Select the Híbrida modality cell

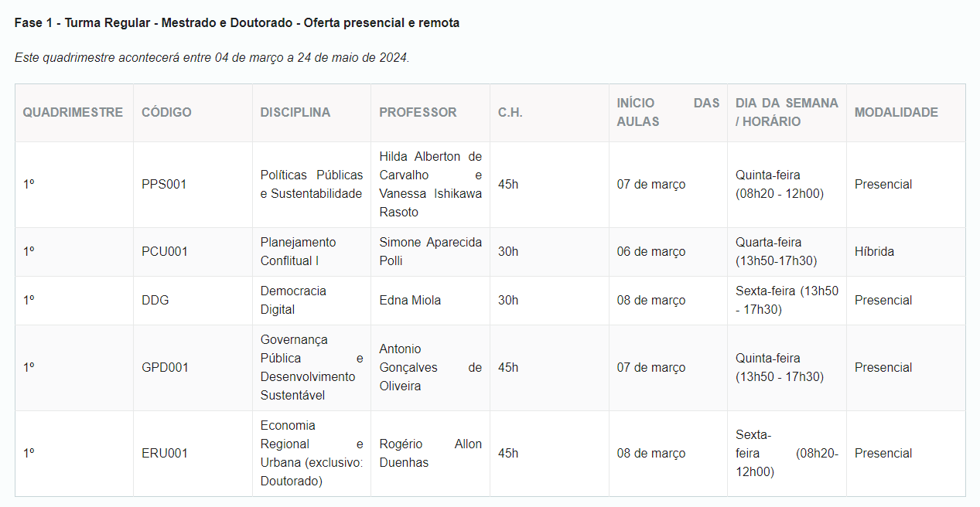[x=874, y=252]
